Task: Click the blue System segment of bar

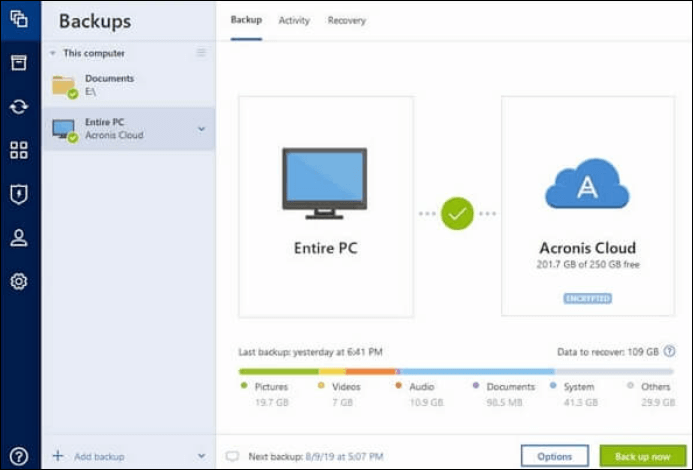Action: tap(477, 371)
